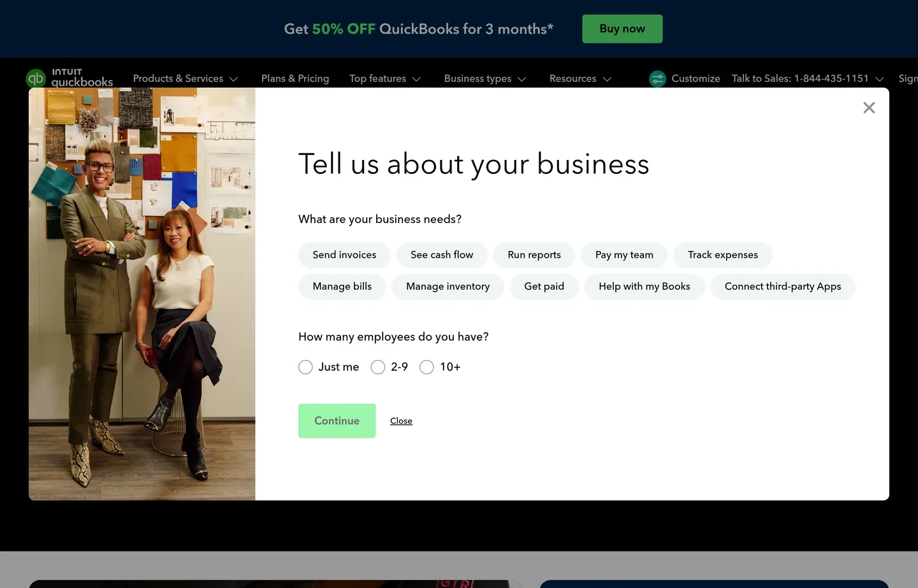Screen dimensions: 918x588
Task: Click the Close link
Action: tap(401, 421)
